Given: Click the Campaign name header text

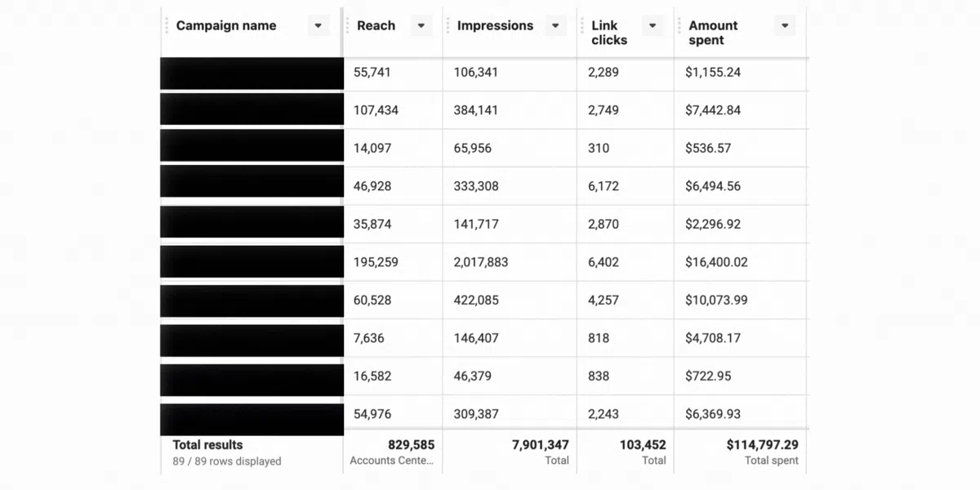Looking at the screenshot, I should [226, 26].
